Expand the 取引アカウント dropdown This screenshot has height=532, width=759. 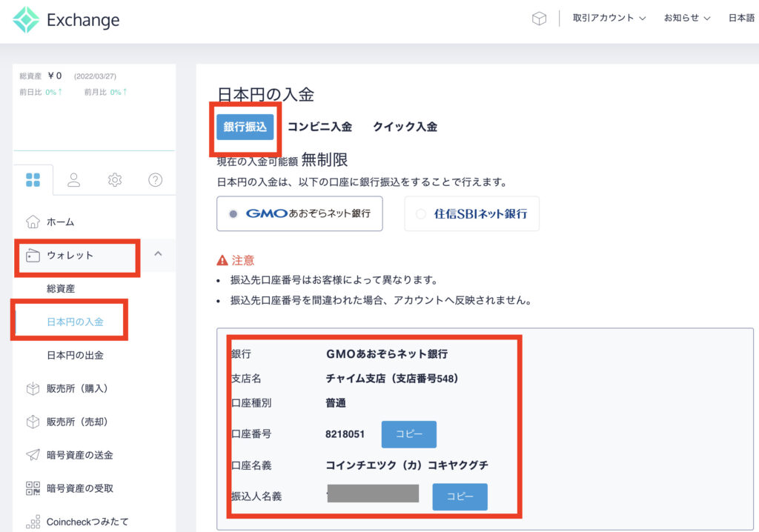pos(609,18)
